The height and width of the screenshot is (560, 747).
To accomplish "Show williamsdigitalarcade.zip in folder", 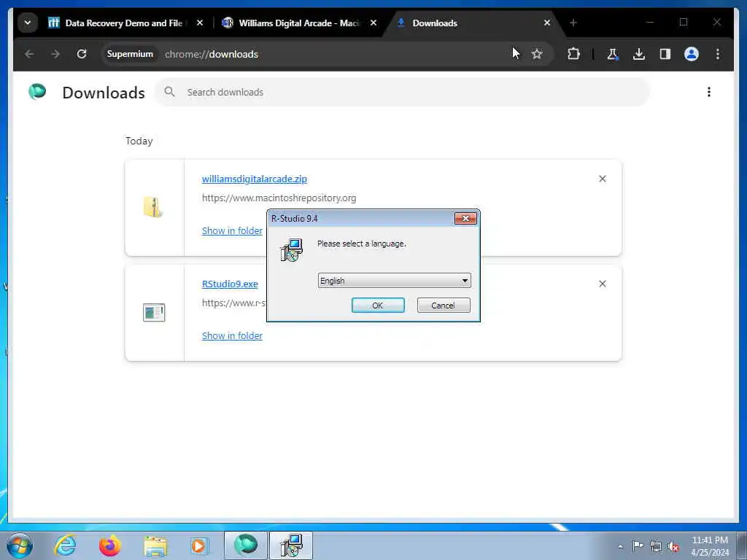I will (x=232, y=230).
